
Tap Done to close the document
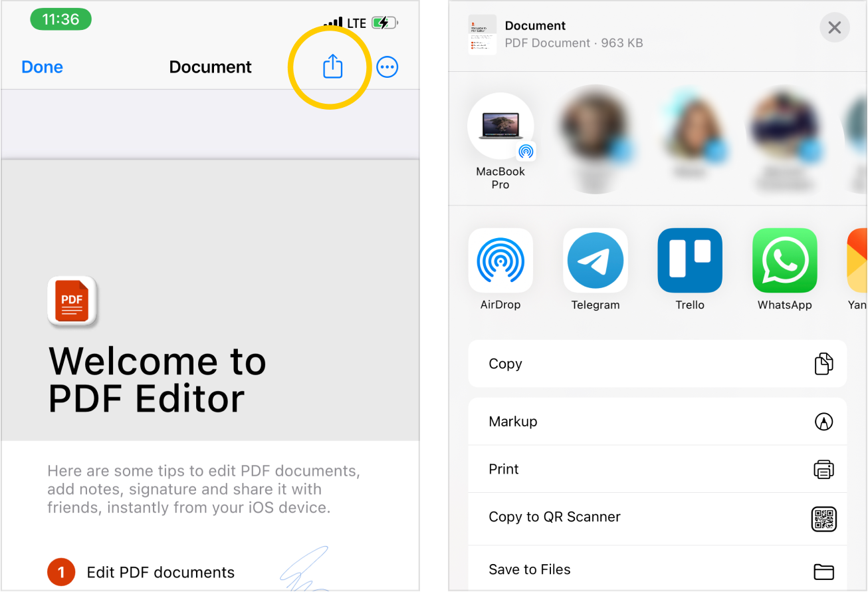click(x=43, y=67)
